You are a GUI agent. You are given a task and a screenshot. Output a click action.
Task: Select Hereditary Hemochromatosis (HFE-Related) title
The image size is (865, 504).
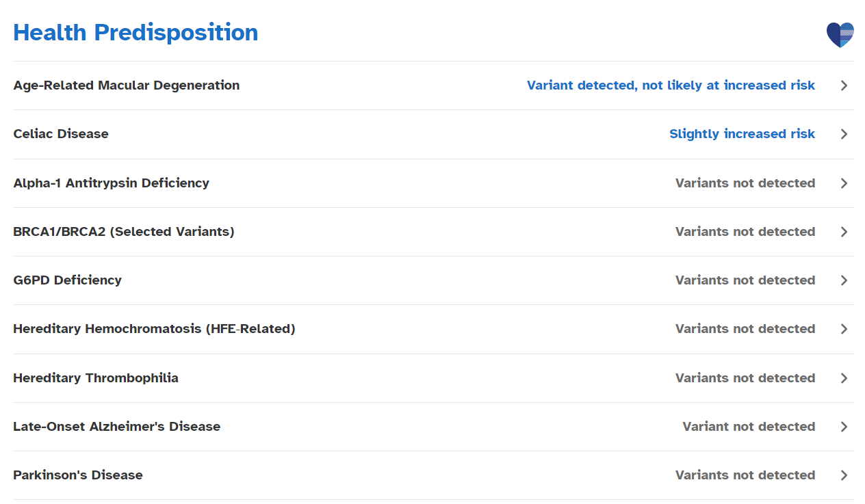tap(154, 329)
